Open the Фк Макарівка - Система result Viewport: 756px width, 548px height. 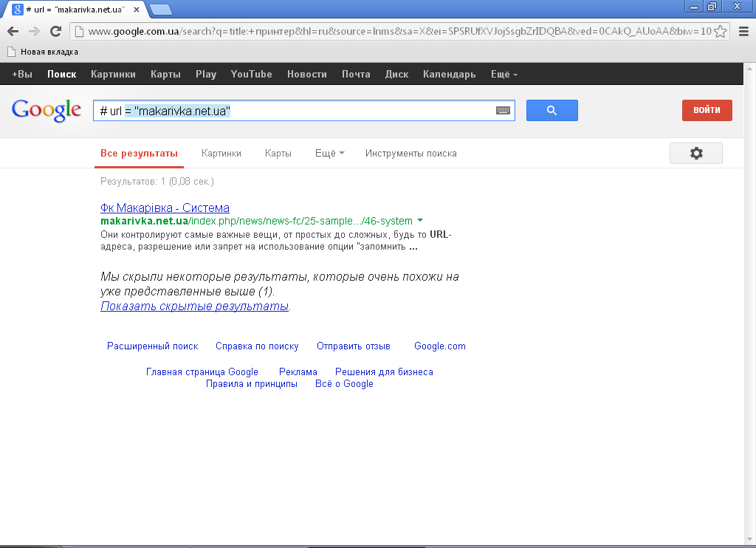(x=165, y=208)
